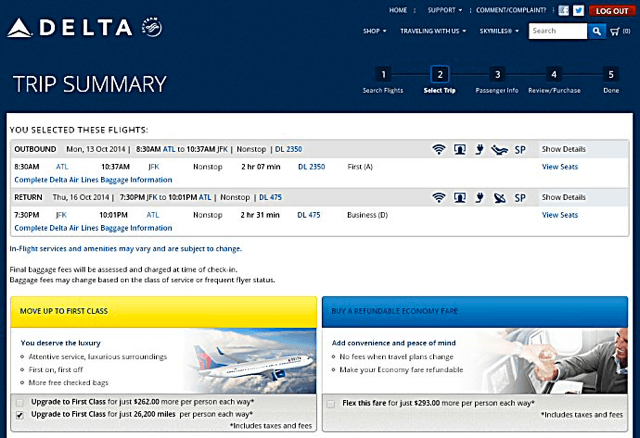Image resolution: width=640 pixels, height=438 pixels.
Task: Click DL 475 link in return header
Action: [x=270, y=197]
